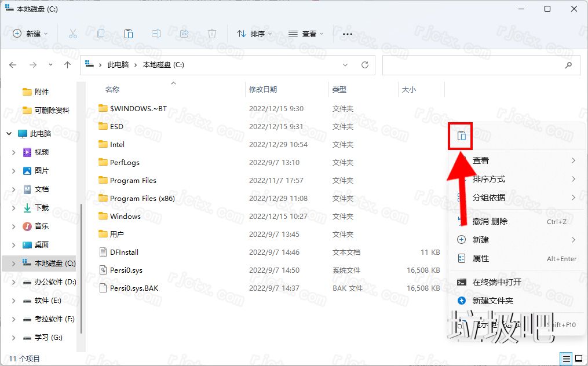Click the highlighted Paste icon in the context menu
The image size is (588, 366).
(459, 134)
